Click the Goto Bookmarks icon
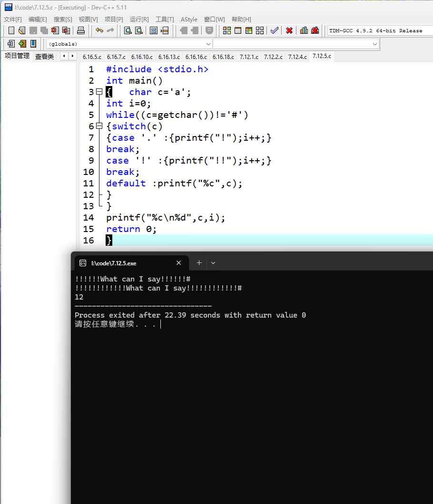Image resolution: width=433 pixels, height=504 pixels. click(33, 44)
